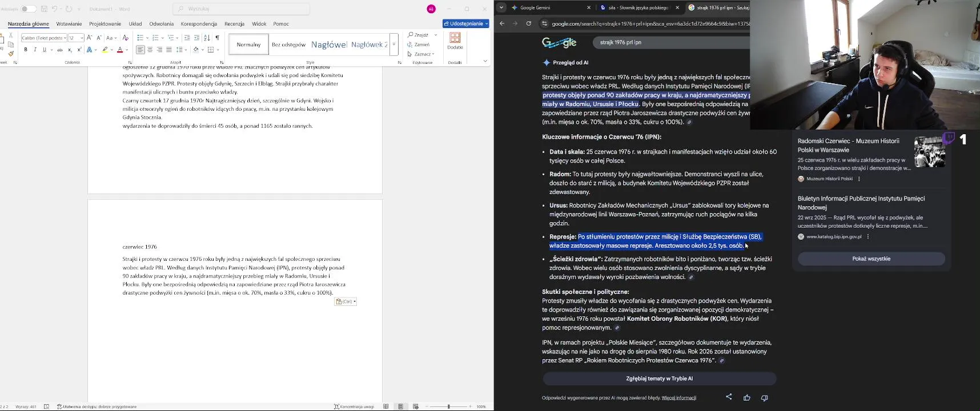Toggle Italic formatting in Word

[35, 50]
